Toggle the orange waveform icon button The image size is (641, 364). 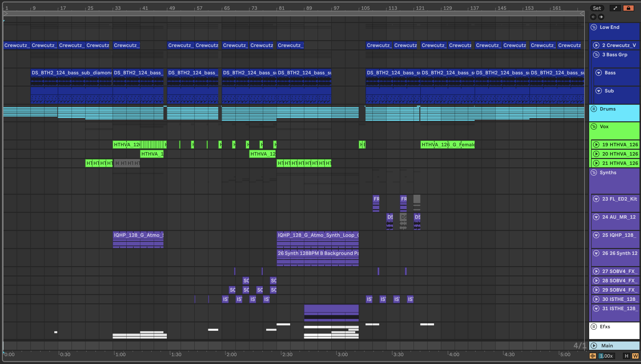(x=593, y=356)
